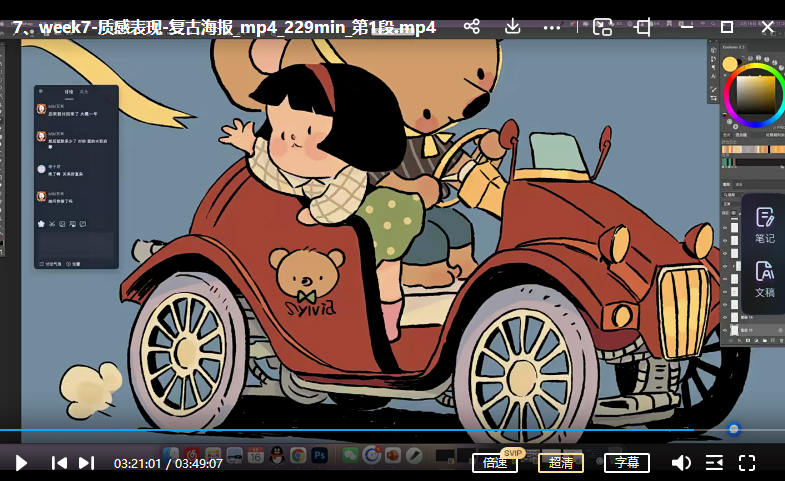
Task: Skip to the next video
Action: click(x=87, y=463)
